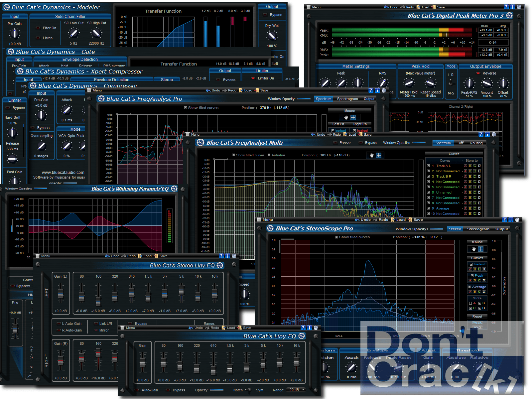
Task: Switch to Spectrogram tab in FreqAnalyst Pro
Action: (347, 99)
